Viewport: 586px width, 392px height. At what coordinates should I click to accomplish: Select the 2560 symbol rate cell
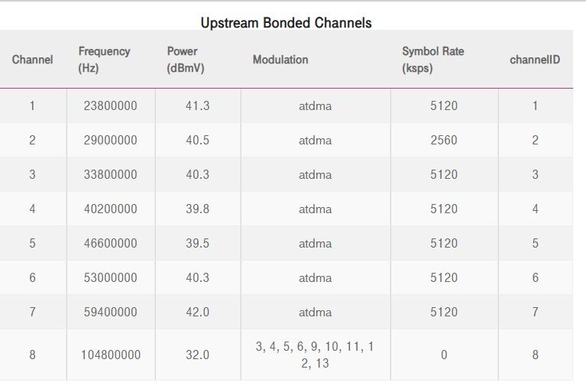pyautogui.click(x=444, y=140)
